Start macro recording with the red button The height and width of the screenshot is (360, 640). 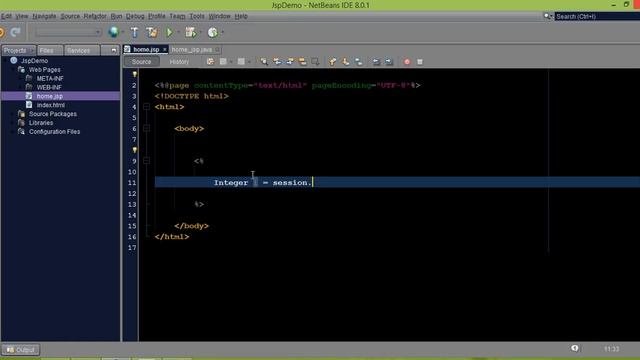[x=407, y=62]
